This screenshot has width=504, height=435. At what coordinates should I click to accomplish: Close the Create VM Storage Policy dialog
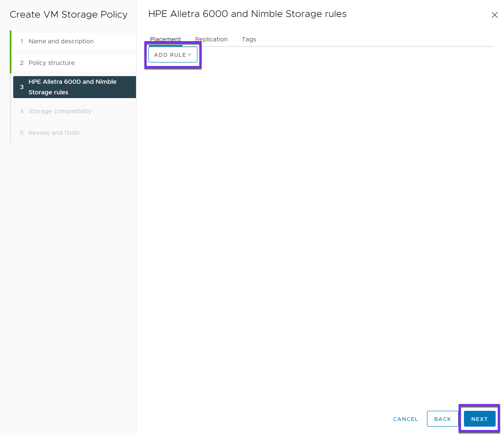(x=494, y=15)
